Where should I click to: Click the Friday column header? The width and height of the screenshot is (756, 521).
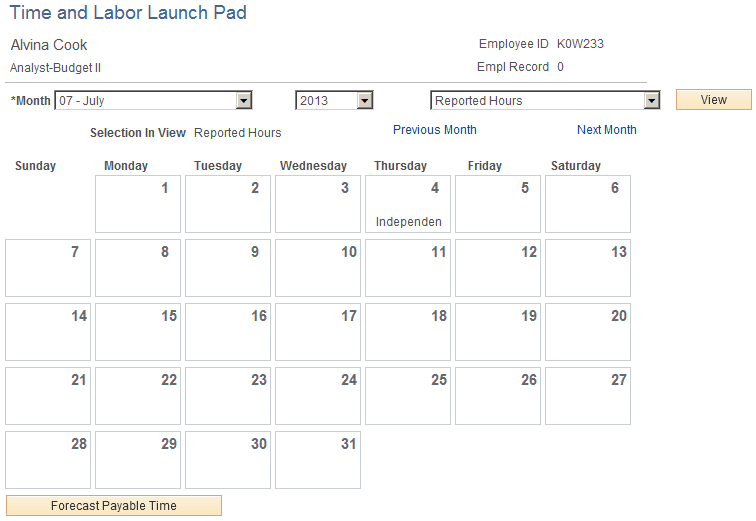(485, 166)
